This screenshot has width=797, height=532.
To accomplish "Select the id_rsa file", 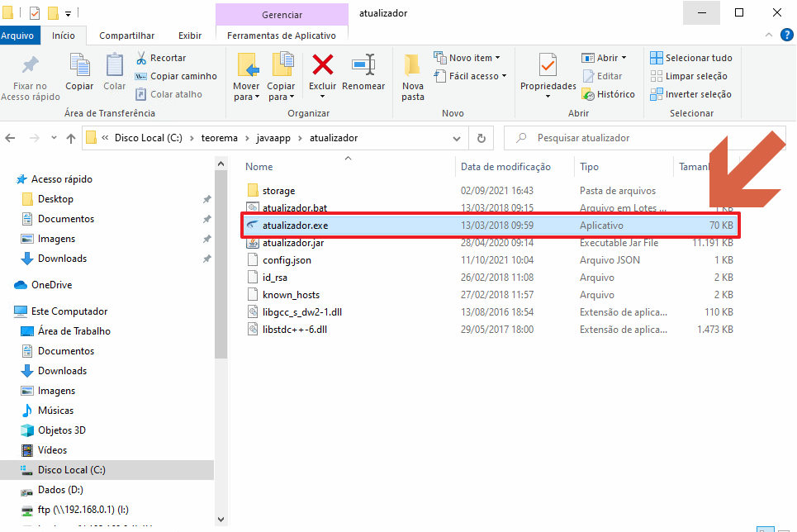I will 274,278.
